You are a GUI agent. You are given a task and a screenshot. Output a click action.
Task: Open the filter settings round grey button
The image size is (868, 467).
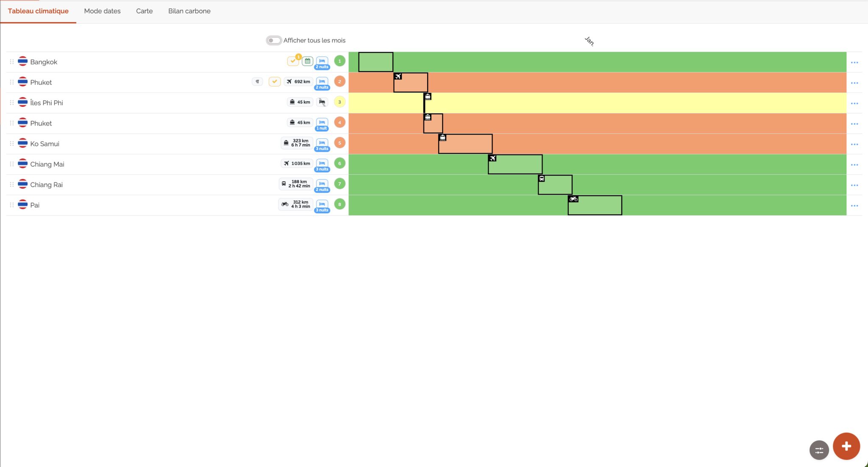819,450
